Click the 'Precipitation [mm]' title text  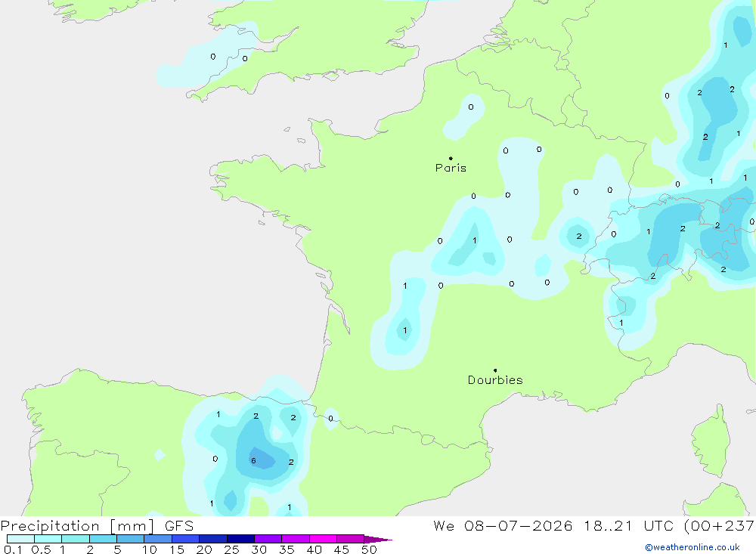coord(77,526)
